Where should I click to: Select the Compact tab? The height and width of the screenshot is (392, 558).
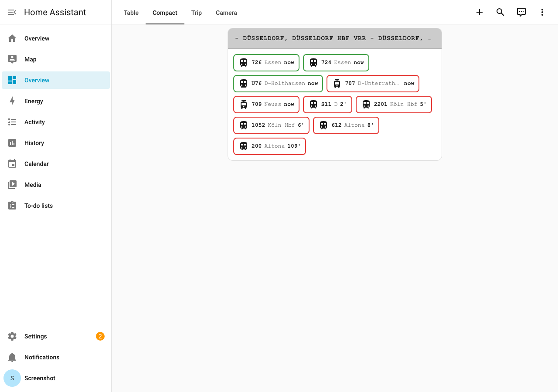point(165,13)
